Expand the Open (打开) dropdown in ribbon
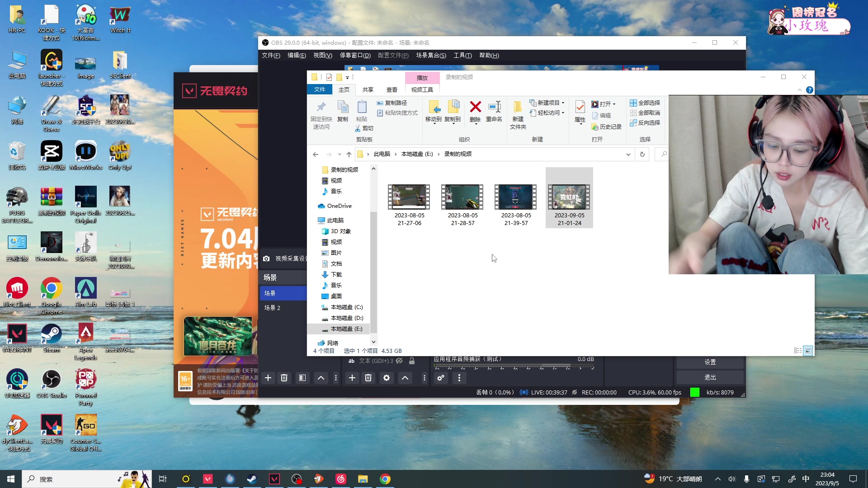 tap(604, 104)
